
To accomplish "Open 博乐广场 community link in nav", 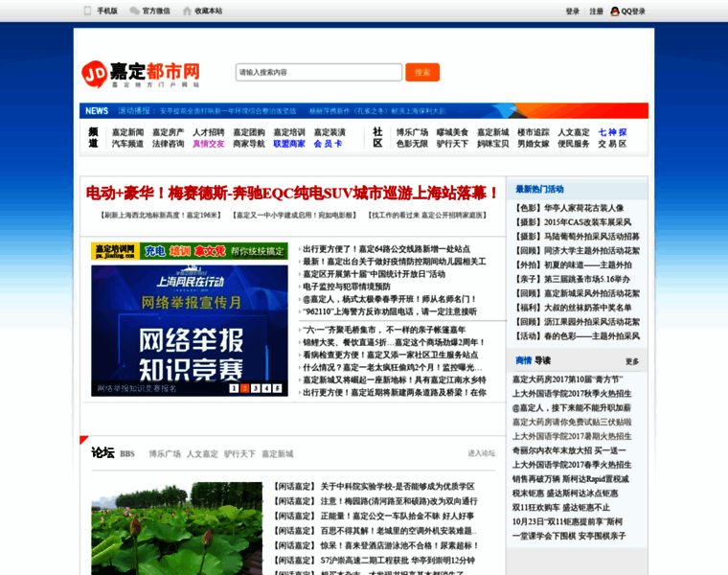I will click(412, 132).
